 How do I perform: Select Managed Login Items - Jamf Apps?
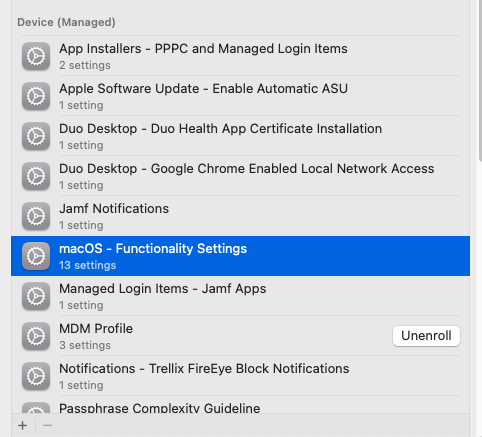click(163, 289)
